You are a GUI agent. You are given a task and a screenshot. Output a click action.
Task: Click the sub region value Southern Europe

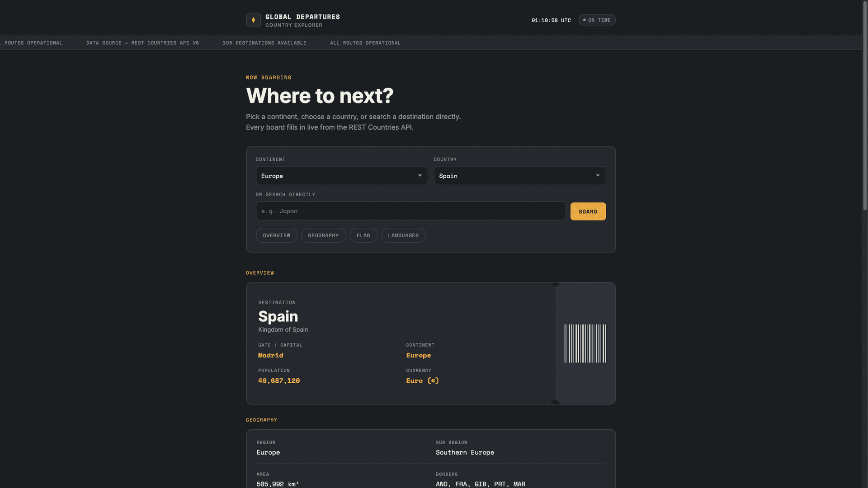465,452
